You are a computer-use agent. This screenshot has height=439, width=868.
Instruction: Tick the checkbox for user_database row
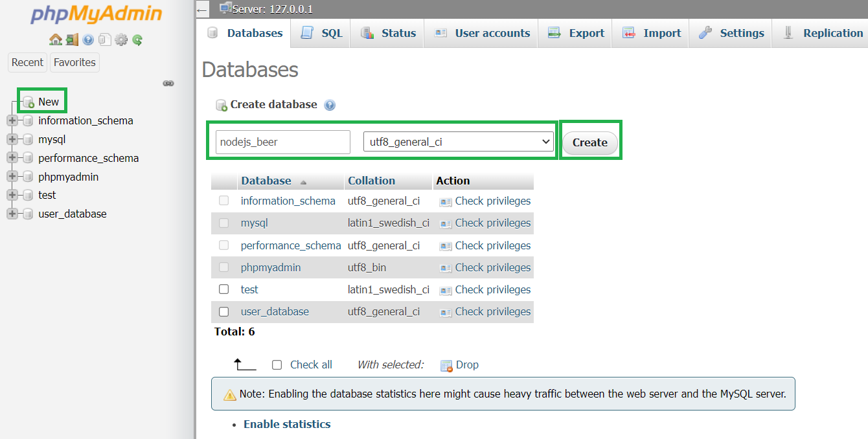pos(224,311)
